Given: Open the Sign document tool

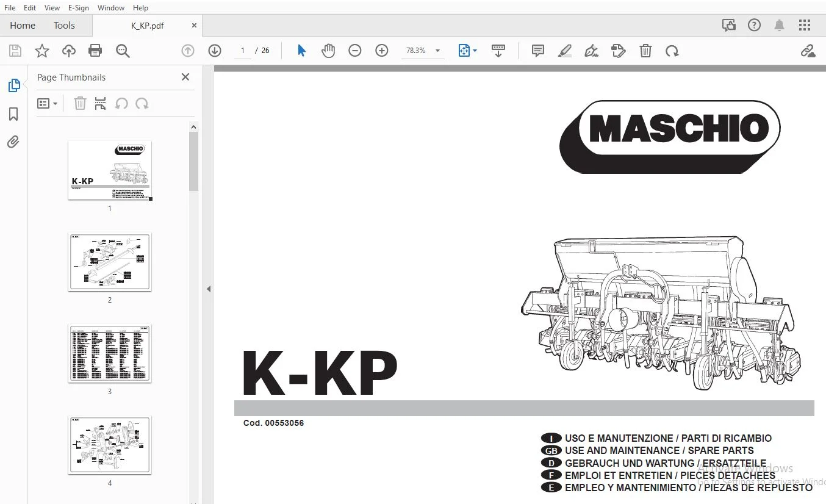Looking at the screenshot, I should [591, 51].
